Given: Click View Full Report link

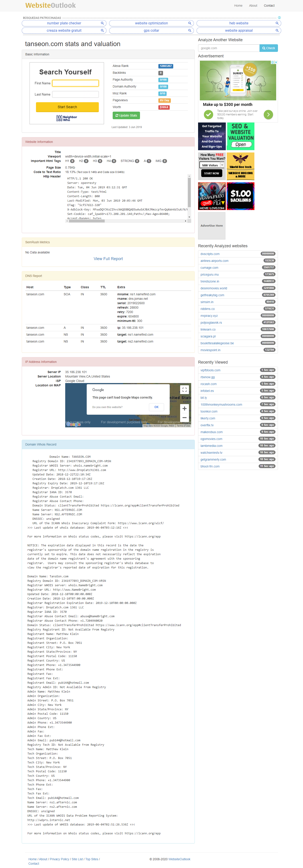Looking at the screenshot, I should point(108,259).
